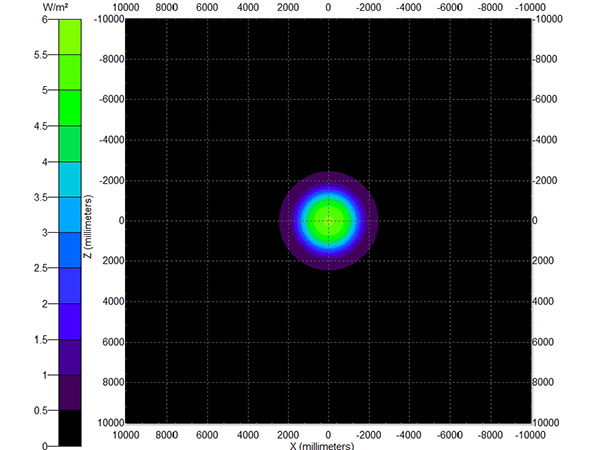Click legend scale tick label 2.5
Image resolution: width=600 pixels, height=450 pixels.
40,268
